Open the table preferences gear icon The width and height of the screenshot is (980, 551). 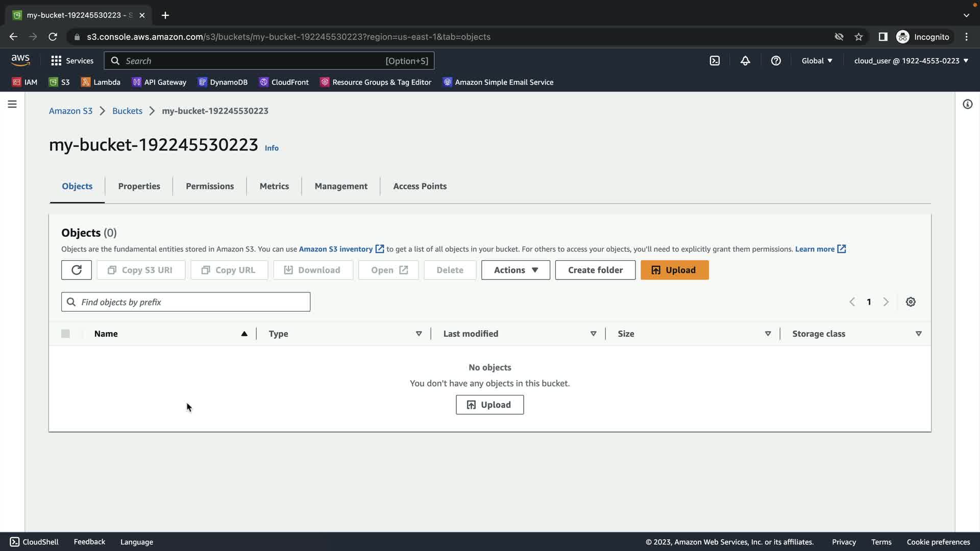coord(911,302)
